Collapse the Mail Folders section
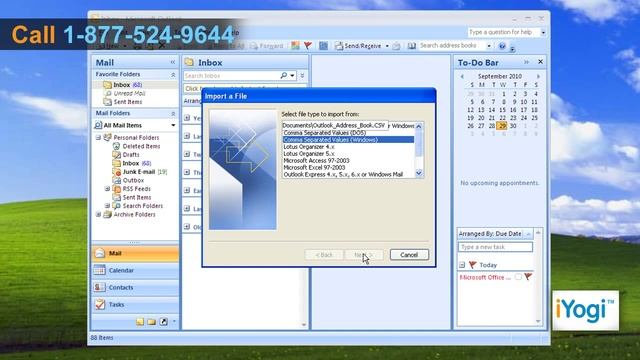This screenshot has height=360, width=640. point(173,113)
